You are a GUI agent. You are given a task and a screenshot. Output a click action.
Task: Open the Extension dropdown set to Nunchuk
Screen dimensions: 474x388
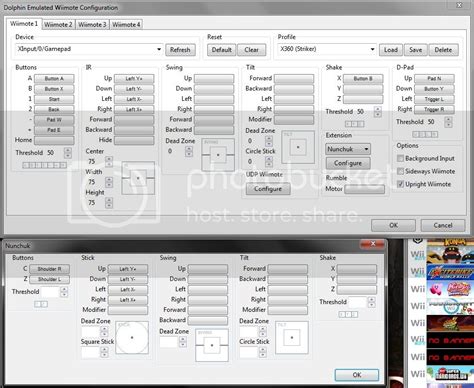click(x=348, y=149)
